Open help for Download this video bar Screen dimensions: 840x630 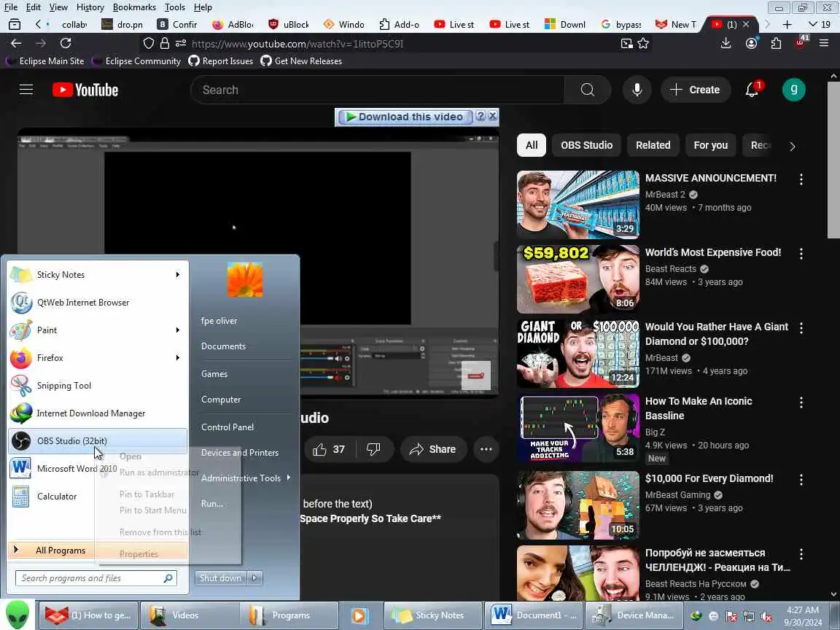(481, 116)
